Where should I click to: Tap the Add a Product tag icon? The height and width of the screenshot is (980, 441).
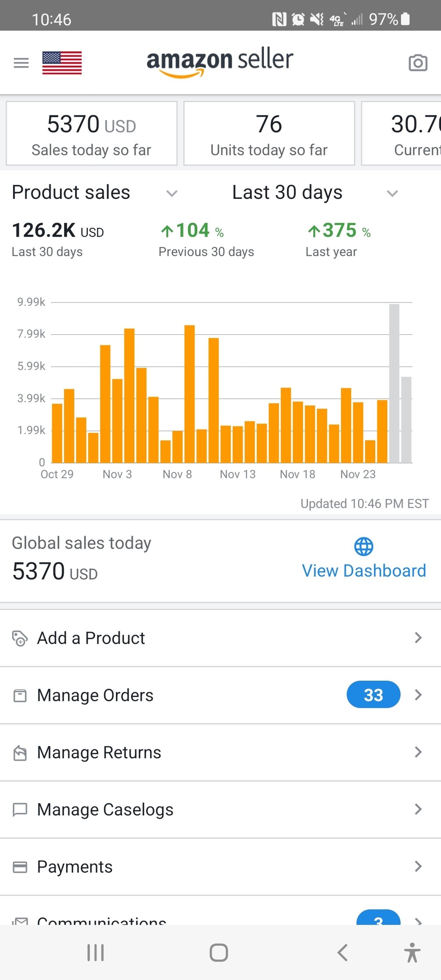point(20,638)
